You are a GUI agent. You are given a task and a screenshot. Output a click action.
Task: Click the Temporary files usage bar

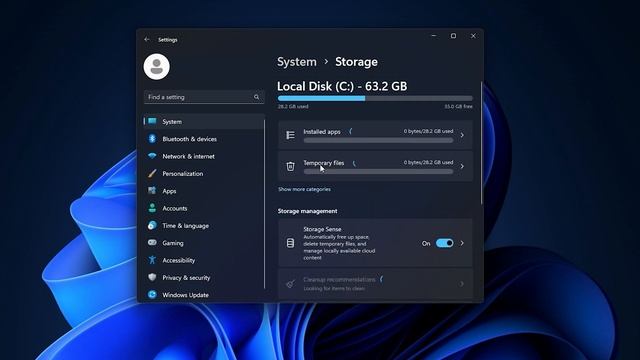click(378, 171)
